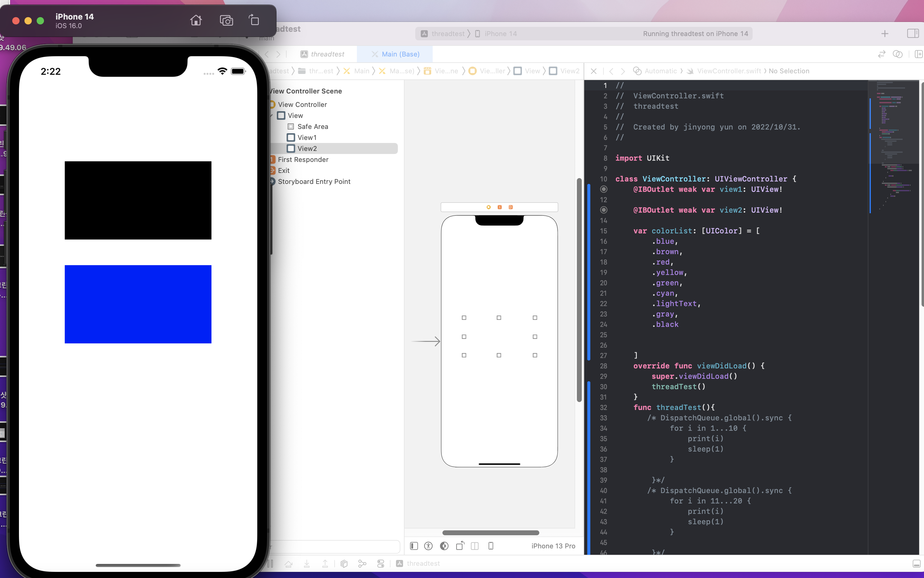
Task: Click the canvas horizontal scrollbar
Action: (x=490, y=532)
